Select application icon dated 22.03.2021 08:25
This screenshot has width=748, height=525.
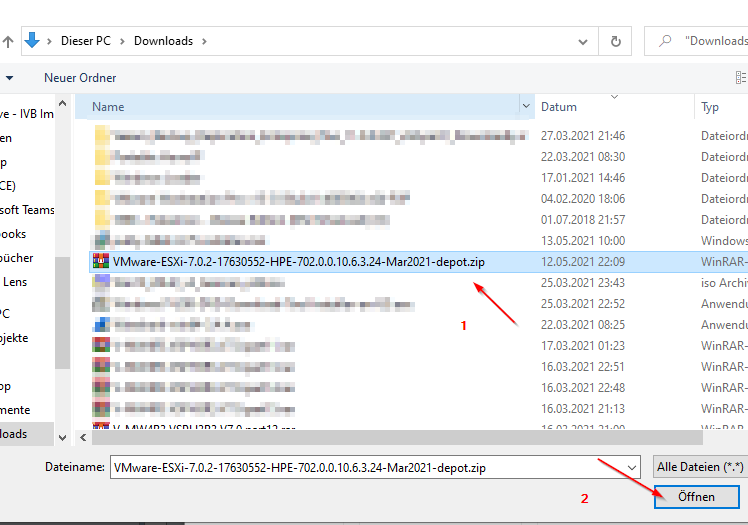click(x=101, y=324)
